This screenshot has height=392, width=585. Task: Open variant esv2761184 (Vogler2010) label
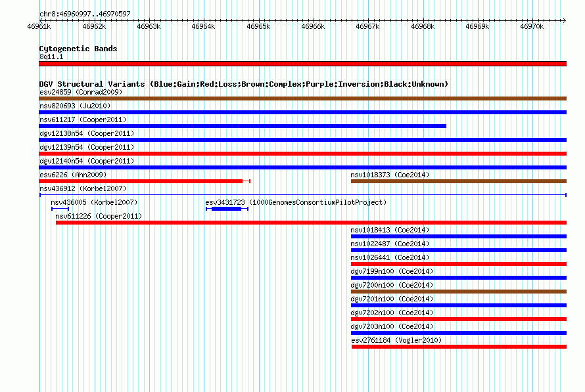coord(396,340)
